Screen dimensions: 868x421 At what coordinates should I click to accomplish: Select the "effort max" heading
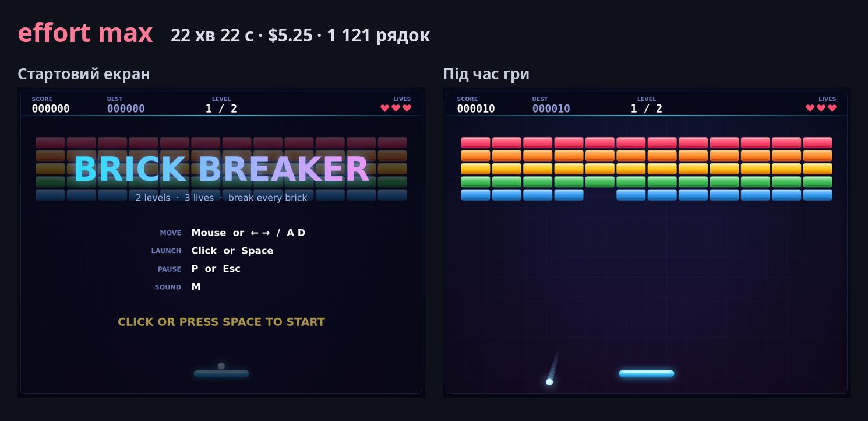click(85, 33)
